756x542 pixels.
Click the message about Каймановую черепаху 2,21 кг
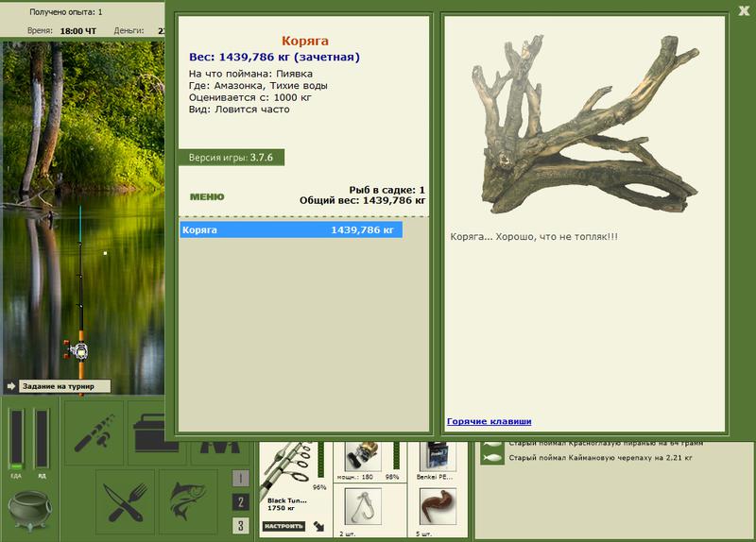[x=600, y=458]
